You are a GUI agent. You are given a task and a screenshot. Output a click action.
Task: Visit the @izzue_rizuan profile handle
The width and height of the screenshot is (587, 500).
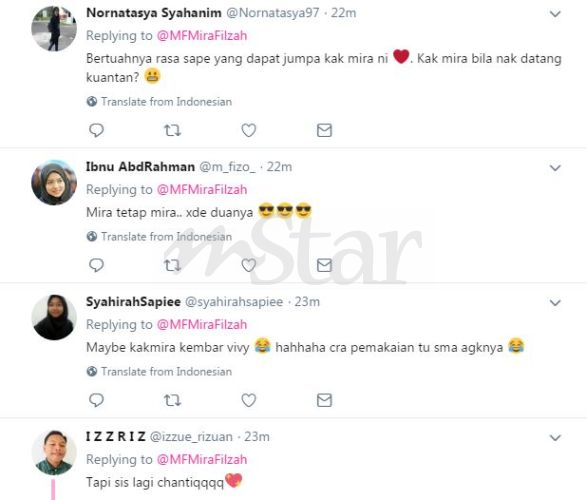[x=191, y=437]
